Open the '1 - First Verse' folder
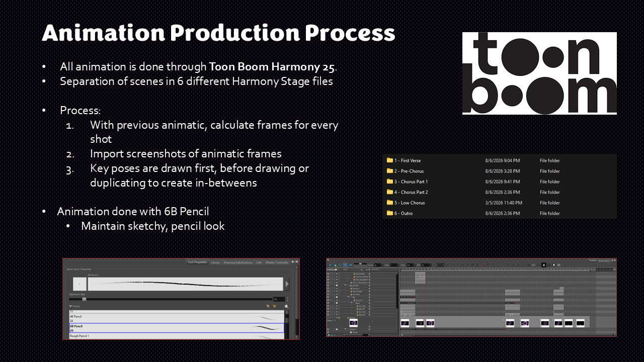The width and height of the screenshot is (644, 362). [x=404, y=160]
